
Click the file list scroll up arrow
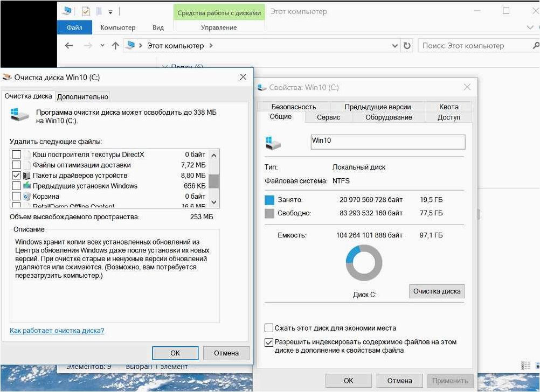[x=214, y=155]
